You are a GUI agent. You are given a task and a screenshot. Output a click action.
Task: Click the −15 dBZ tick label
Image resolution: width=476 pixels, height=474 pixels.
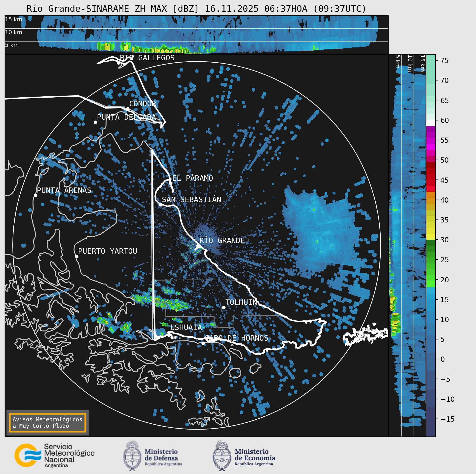coord(447,419)
